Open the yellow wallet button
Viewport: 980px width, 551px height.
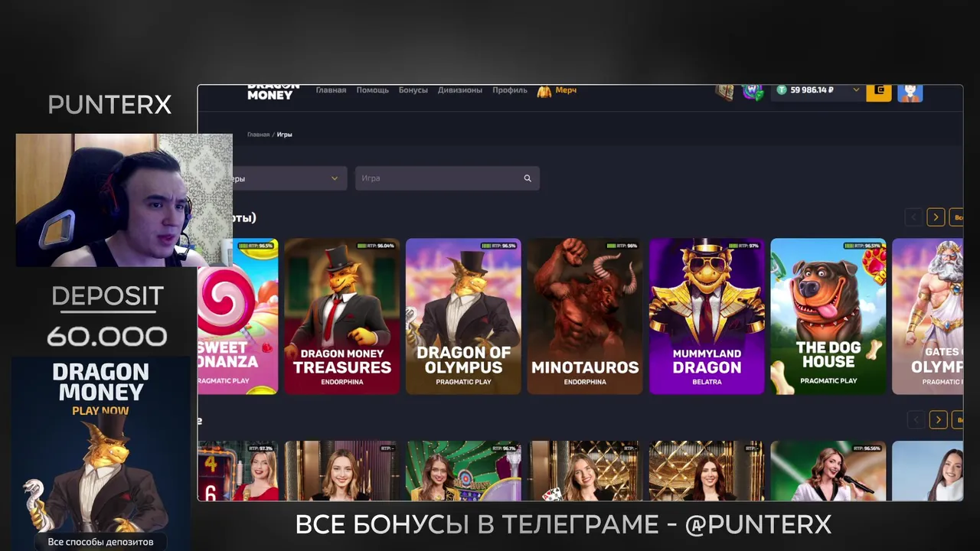pyautogui.click(x=879, y=92)
